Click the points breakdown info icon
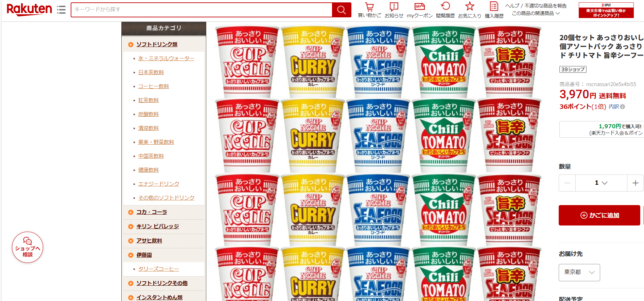 pos(622,107)
